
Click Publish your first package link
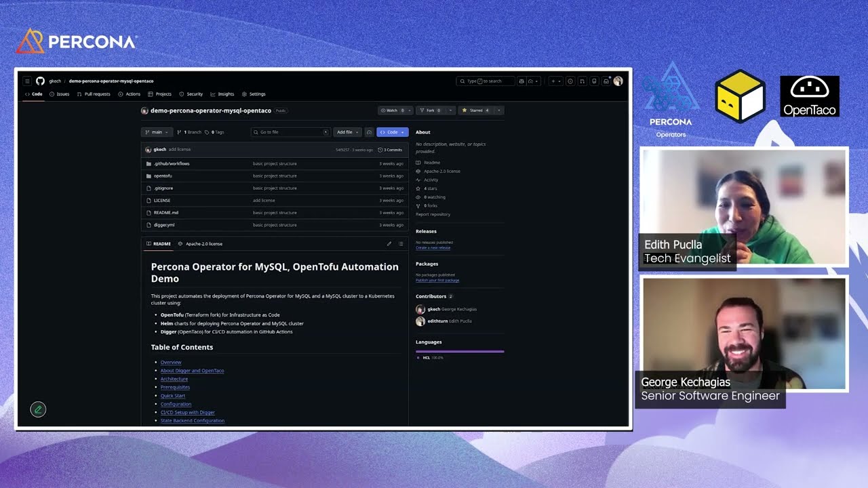tap(437, 281)
